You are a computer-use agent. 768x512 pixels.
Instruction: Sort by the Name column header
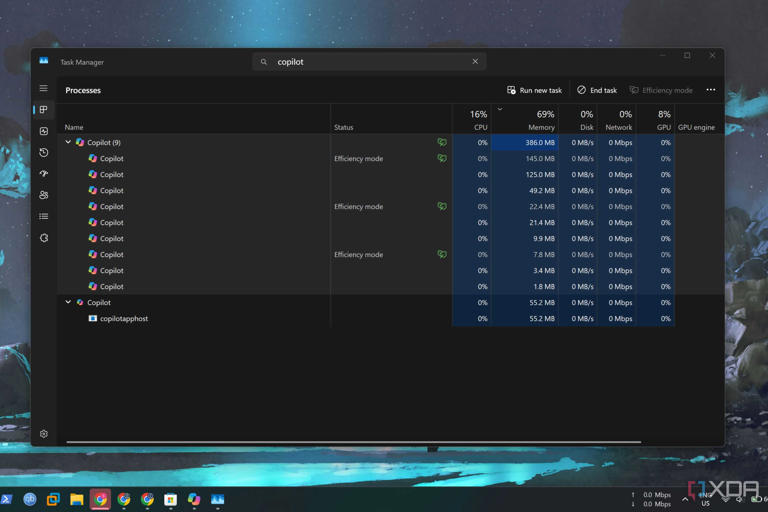click(194, 119)
